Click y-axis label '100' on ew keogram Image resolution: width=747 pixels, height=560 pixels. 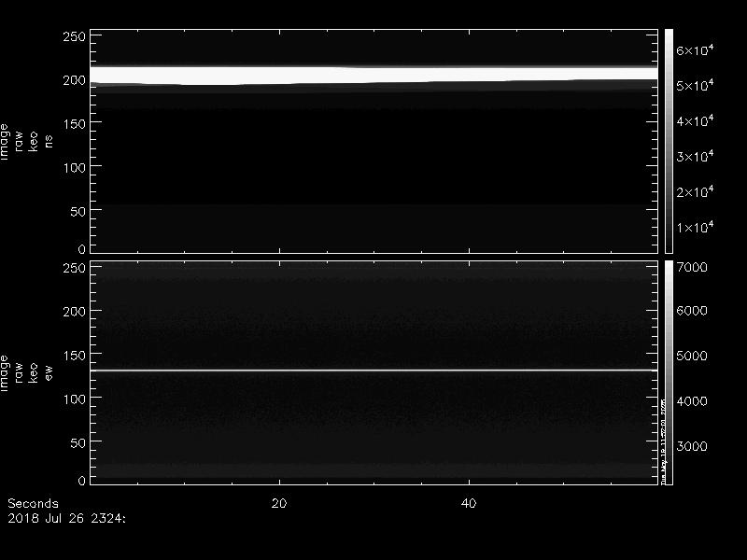[74, 399]
